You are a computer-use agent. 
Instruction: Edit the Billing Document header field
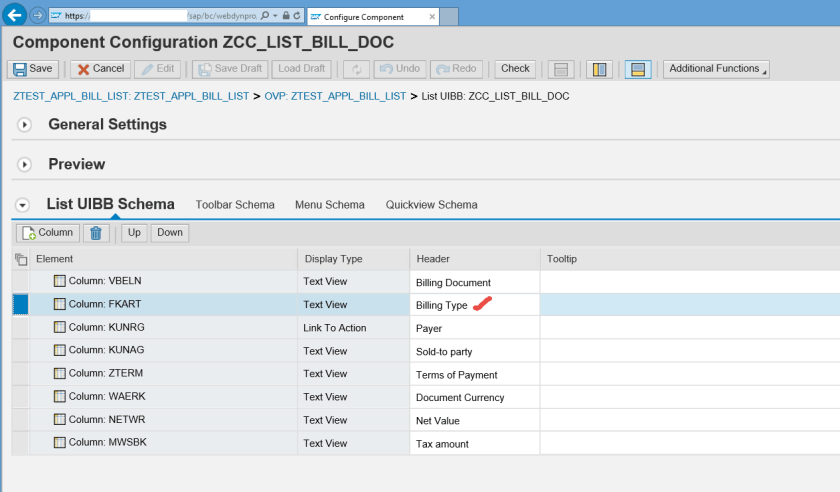point(475,282)
